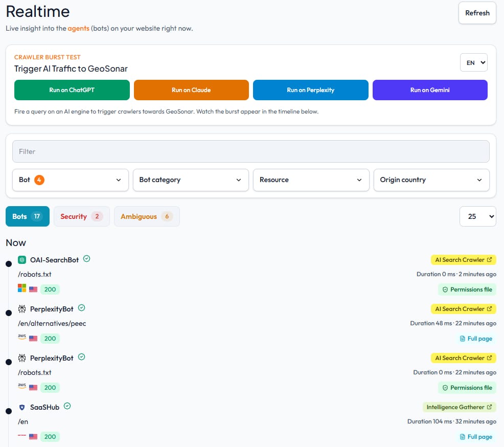
Task: Click the Microsoft logo under OAI-SearchBot
Action: click(x=22, y=288)
